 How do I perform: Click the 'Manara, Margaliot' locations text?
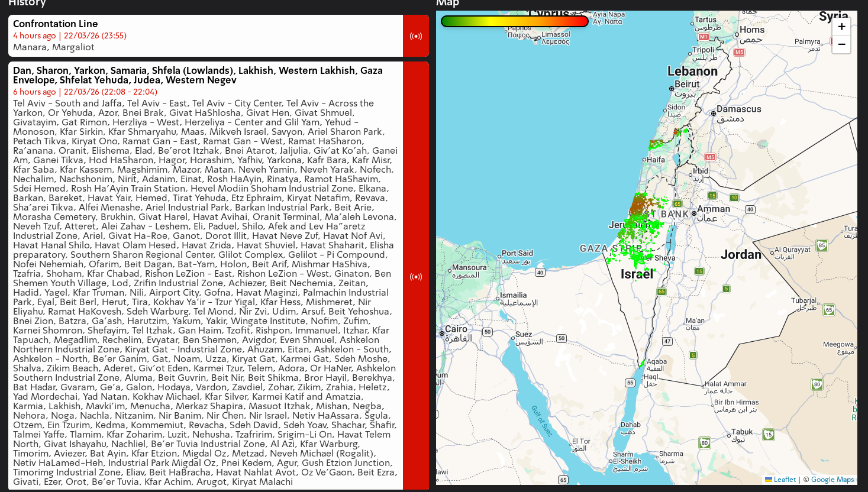pos(54,47)
